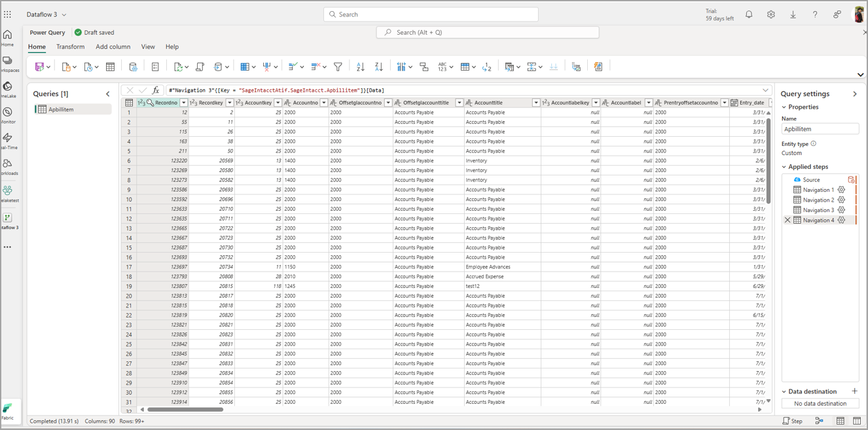Click the Sort ascending icon
868x430 pixels.
pos(361,66)
